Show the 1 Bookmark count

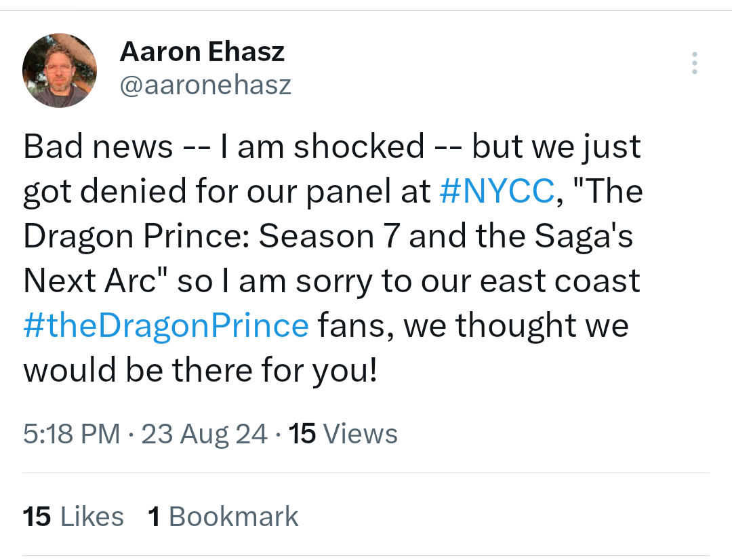223,517
